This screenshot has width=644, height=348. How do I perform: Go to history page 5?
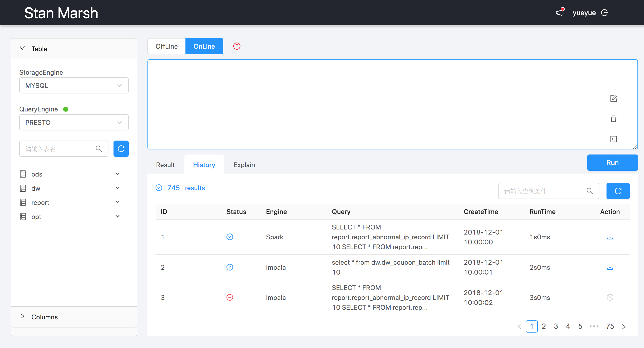coord(580,326)
